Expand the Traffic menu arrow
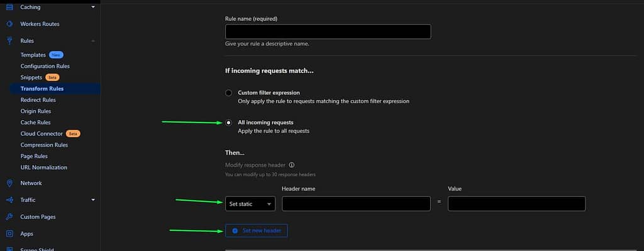 coord(93,200)
